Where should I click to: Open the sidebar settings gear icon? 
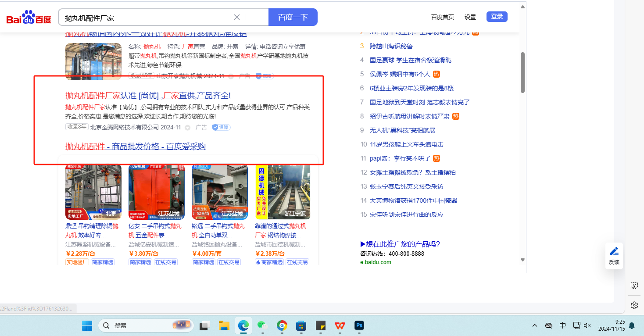coord(634,305)
